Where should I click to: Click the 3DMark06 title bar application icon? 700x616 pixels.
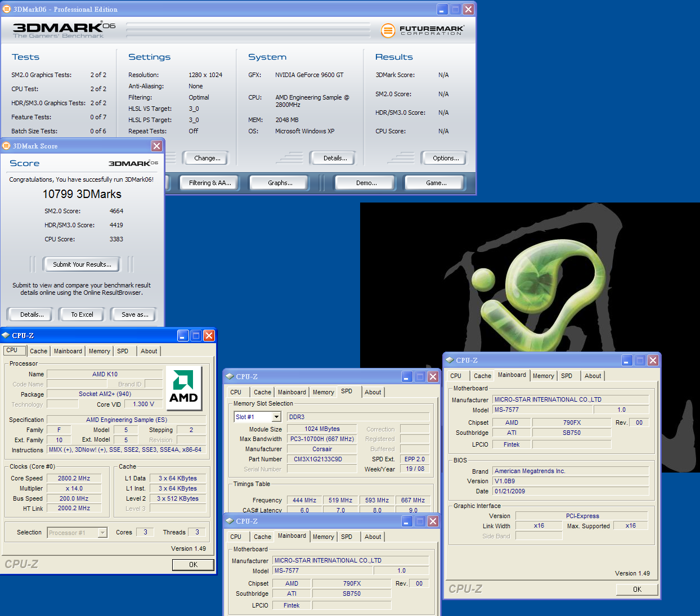tap(7, 10)
